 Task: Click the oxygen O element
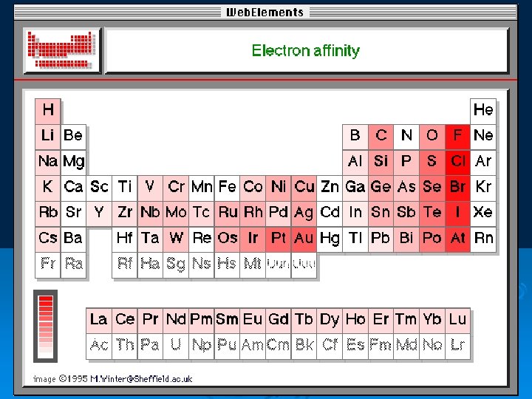pyautogui.click(x=432, y=137)
